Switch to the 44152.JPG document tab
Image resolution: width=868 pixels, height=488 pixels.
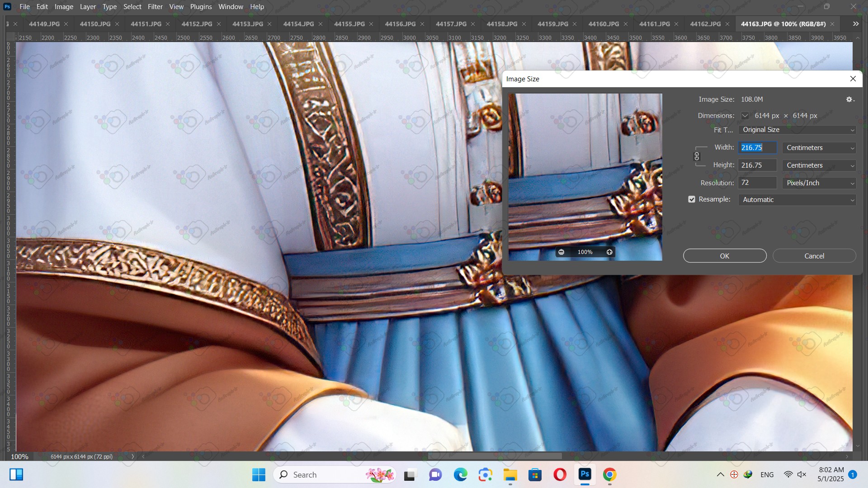[197, 24]
